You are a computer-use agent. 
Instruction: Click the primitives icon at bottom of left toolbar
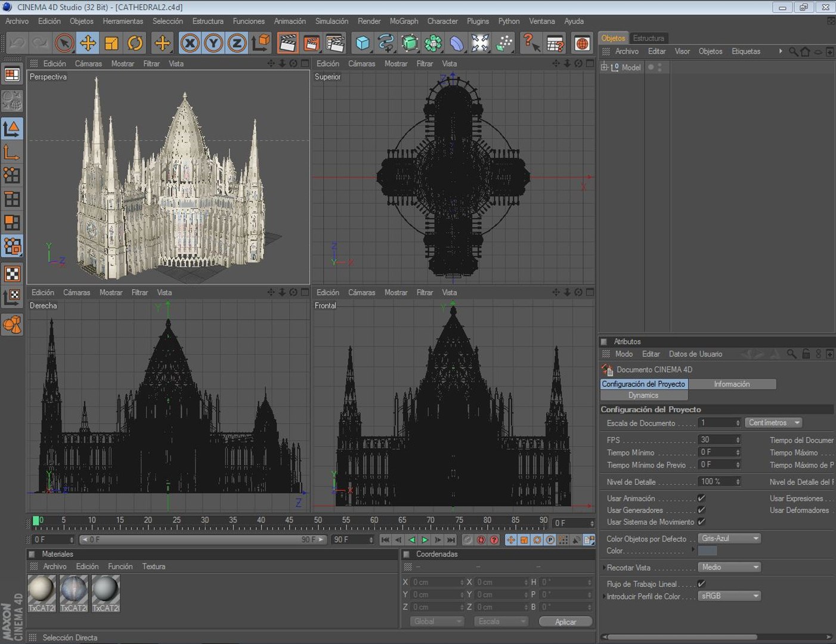coord(12,325)
